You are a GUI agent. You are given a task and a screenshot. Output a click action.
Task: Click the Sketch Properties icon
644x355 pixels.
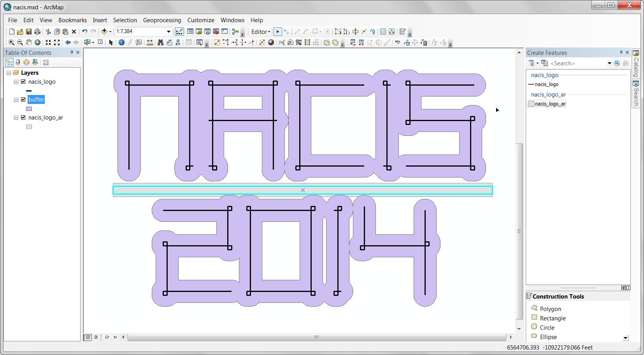tap(391, 32)
